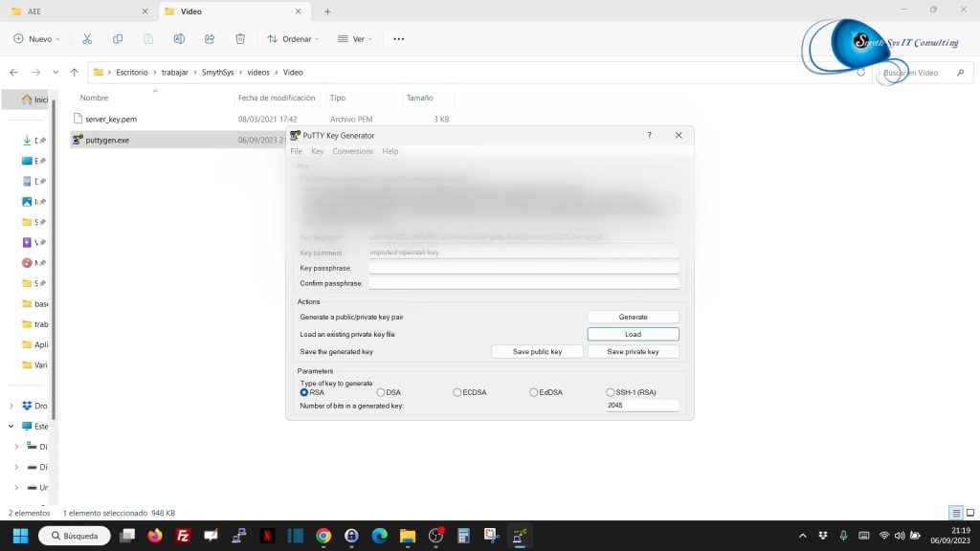Open the breadcrumb chevron after Escritorio
The image size is (980, 551).
[x=155, y=73]
